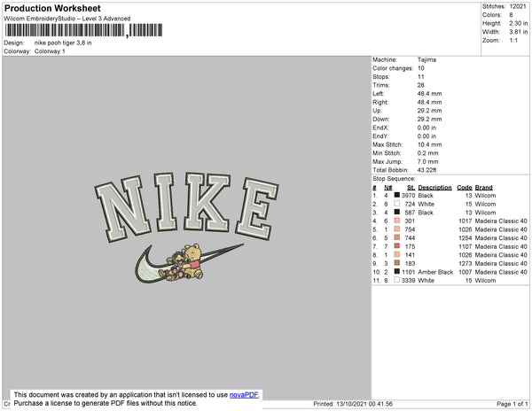532x411 pixels.
Task: Click the Brand column header
Action: [483, 188]
